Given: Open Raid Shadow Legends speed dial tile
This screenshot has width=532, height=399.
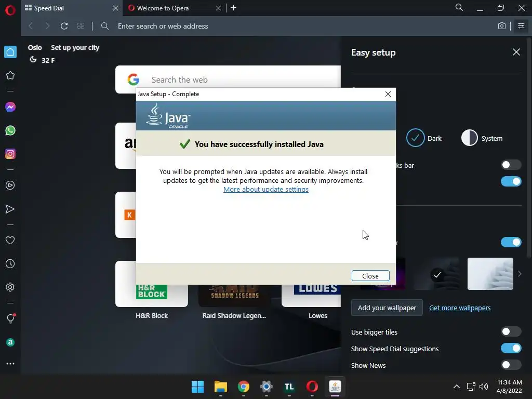Looking at the screenshot, I should 234,295.
